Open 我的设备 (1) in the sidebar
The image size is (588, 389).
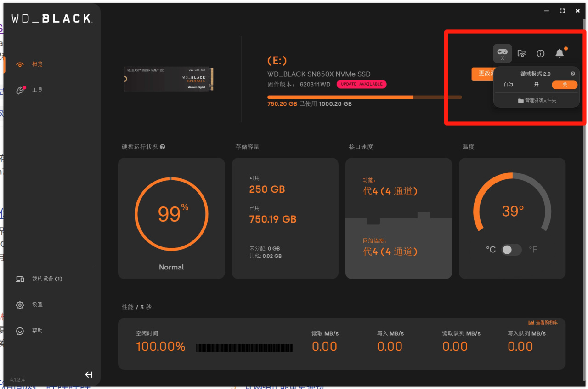(x=39, y=279)
